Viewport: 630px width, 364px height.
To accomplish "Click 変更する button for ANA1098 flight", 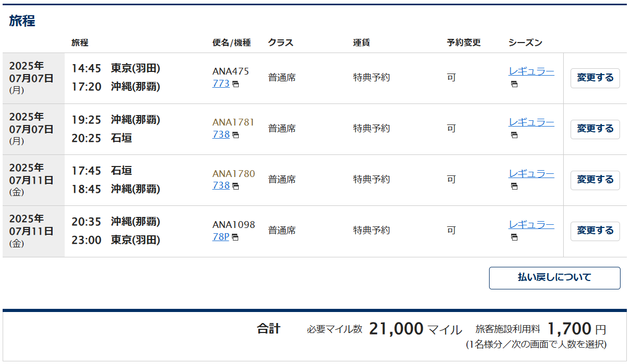I will tap(595, 231).
